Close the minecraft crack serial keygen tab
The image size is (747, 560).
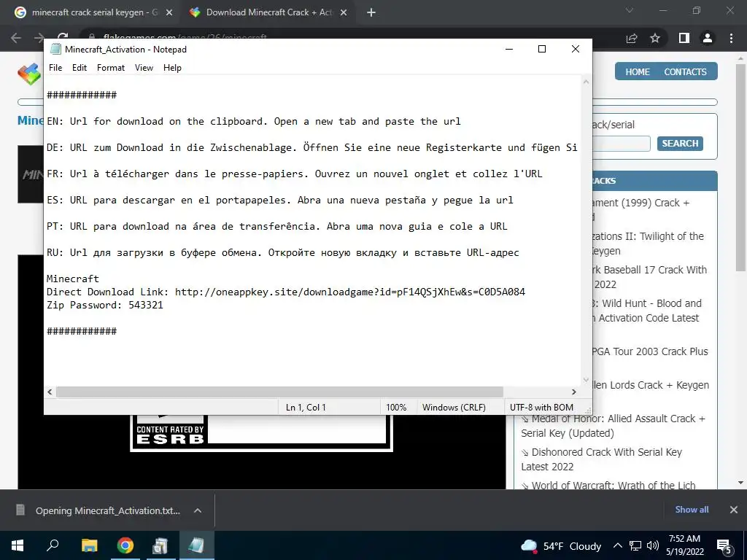169,13
